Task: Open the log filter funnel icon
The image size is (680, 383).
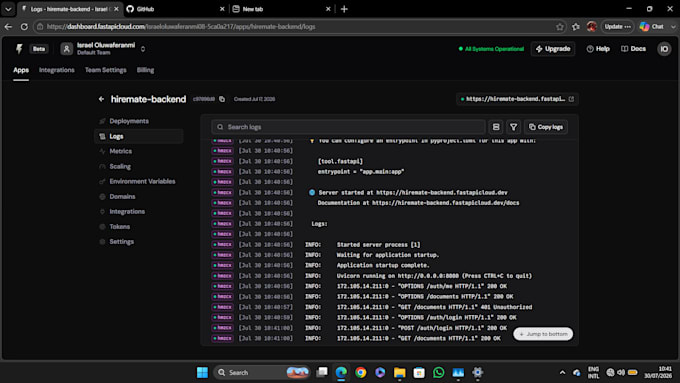Action: 513,127
